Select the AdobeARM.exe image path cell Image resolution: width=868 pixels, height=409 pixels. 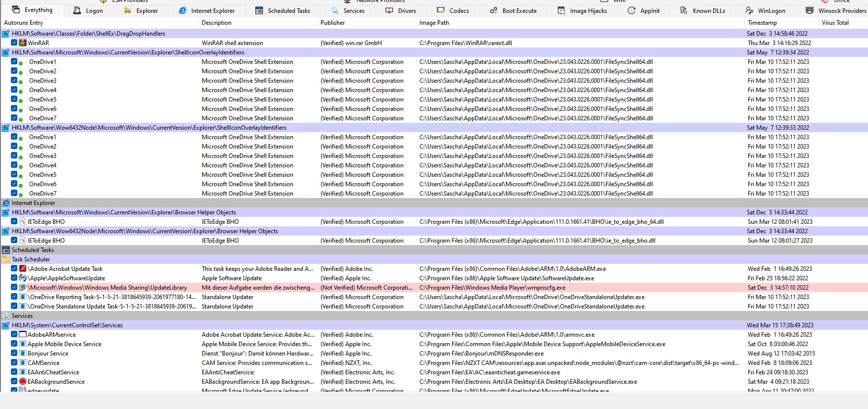pos(512,269)
